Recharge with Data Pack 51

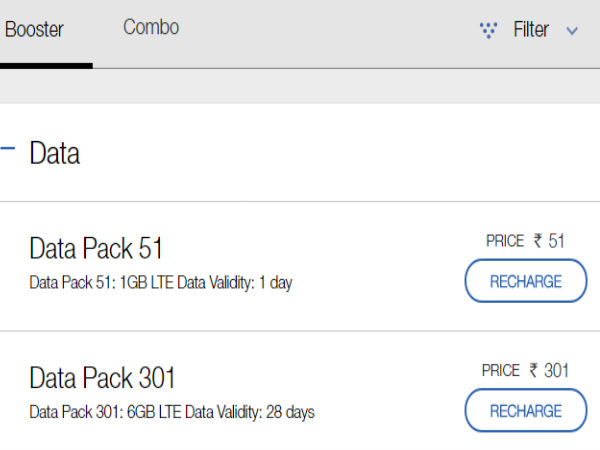click(525, 281)
